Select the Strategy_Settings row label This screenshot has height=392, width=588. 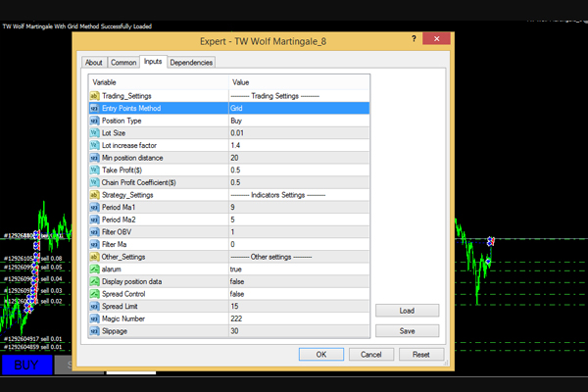click(127, 195)
